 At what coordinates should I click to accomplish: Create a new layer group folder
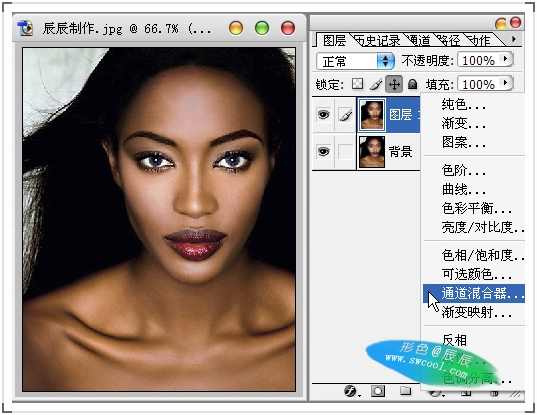pyautogui.click(x=405, y=390)
